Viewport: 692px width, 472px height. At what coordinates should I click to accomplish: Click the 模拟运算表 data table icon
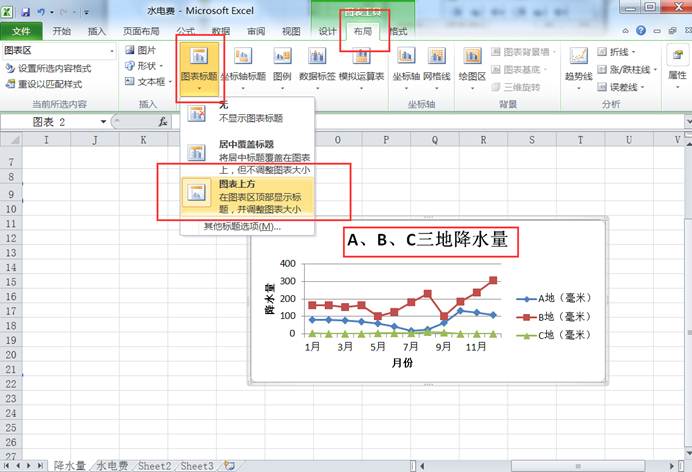(361, 64)
